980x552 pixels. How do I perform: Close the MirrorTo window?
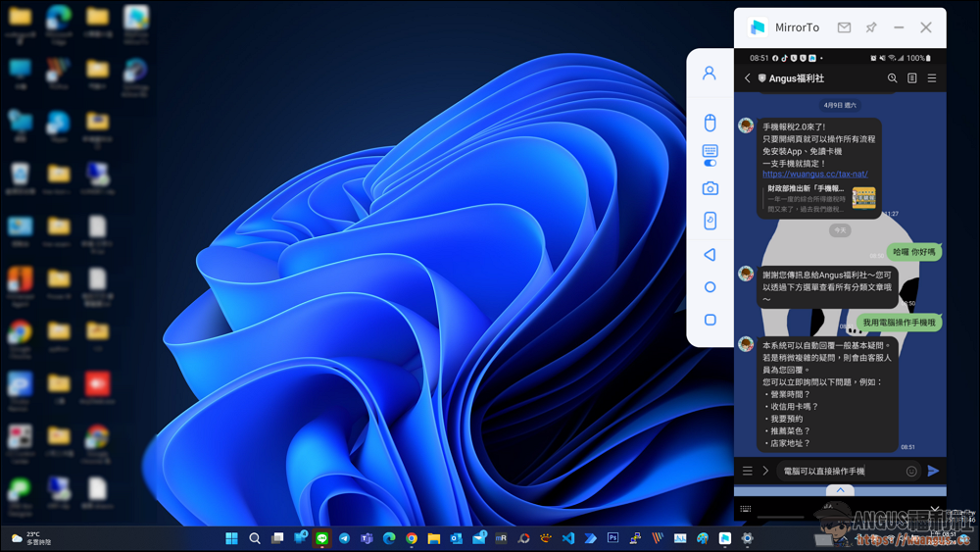pyautogui.click(x=926, y=27)
